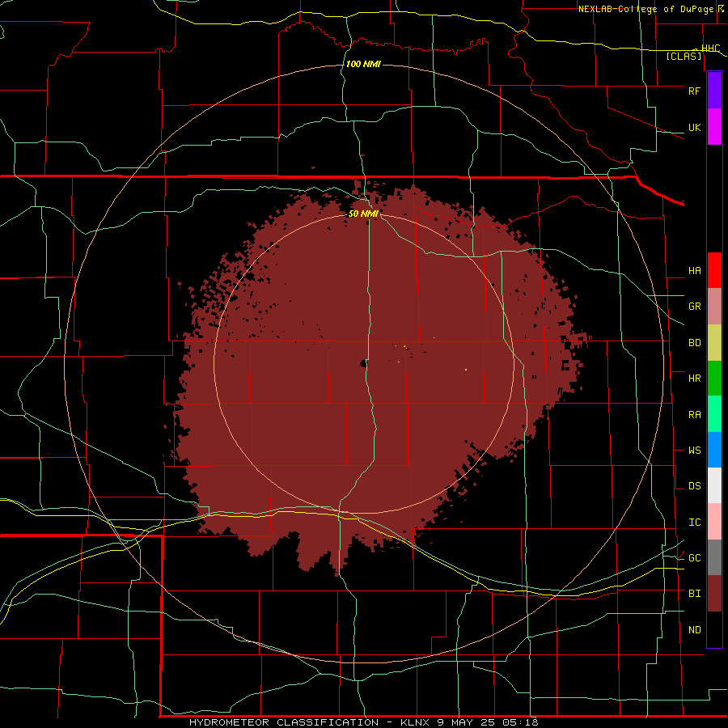Click the magenta UK color swatch
The height and width of the screenshot is (728, 728).
pyautogui.click(x=714, y=127)
